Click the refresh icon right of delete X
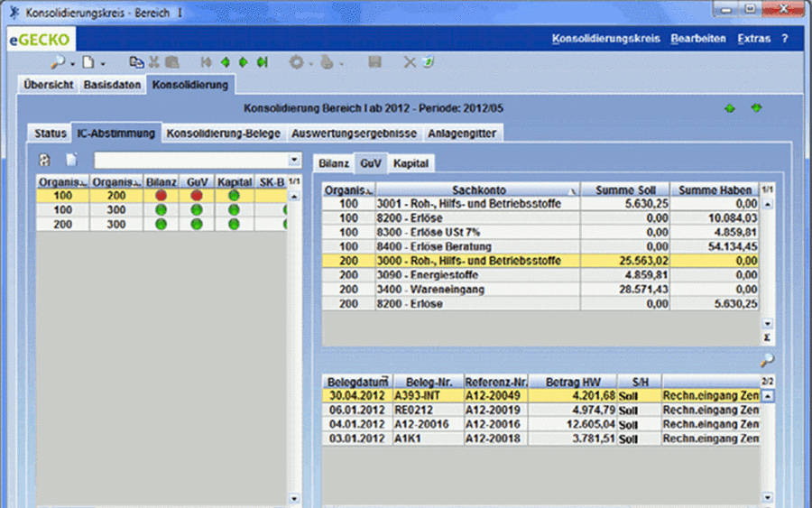Viewport: 812px width, 508px height. pos(428,62)
